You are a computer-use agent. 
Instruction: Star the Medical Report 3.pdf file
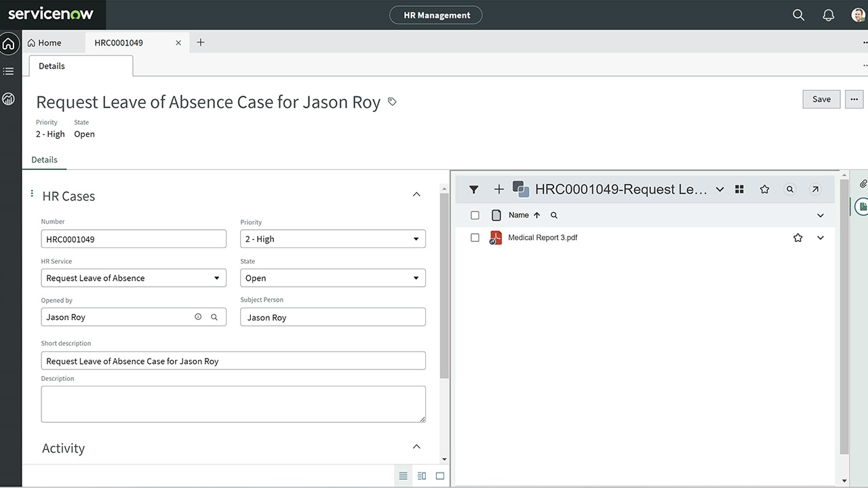coord(798,238)
